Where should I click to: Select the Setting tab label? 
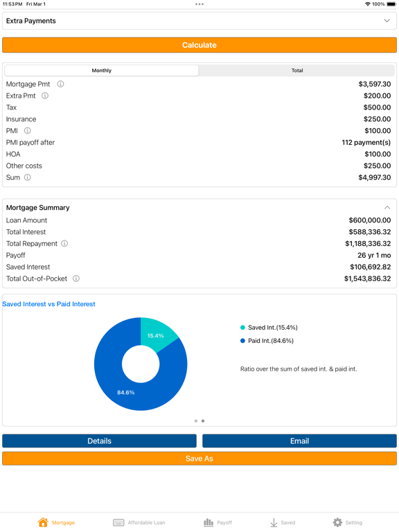point(354,522)
